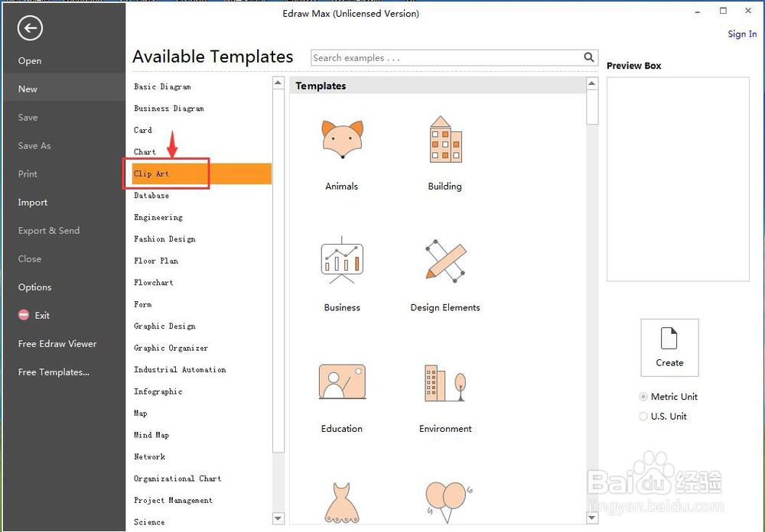The height and width of the screenshot is (532, 765).
Task: Click Close in the sidebar
Action: pos(29,259)
